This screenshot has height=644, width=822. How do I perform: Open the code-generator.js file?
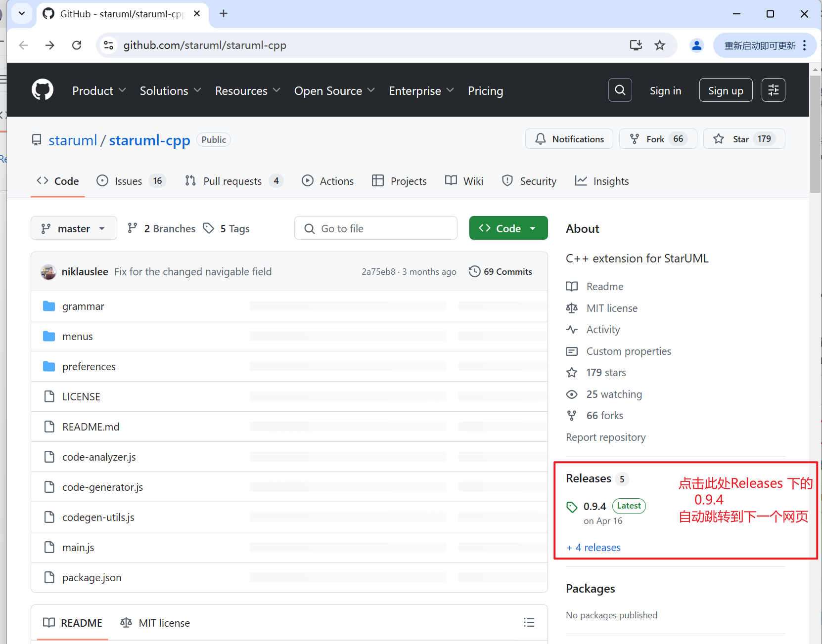click(x=102, y=487)
